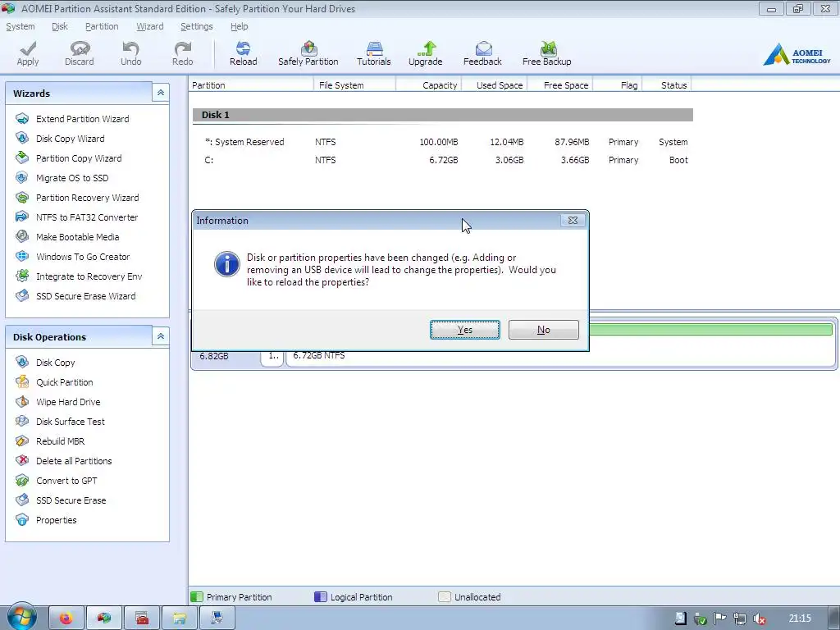Click the Undo toolbar icon
Screen dimensions: 840x630
tap(130, 53)
